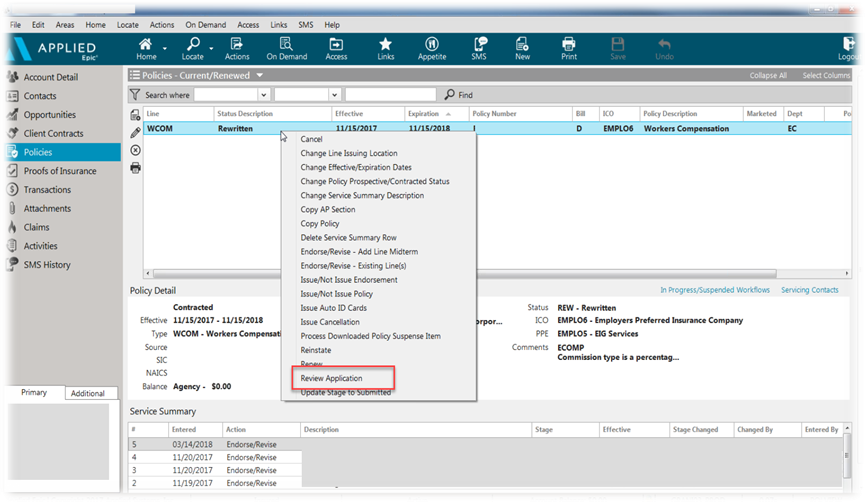This screenshot has height=503, width=865.
Task: Click the delete (X) icon beside policy list
Action: pos(136,150)
